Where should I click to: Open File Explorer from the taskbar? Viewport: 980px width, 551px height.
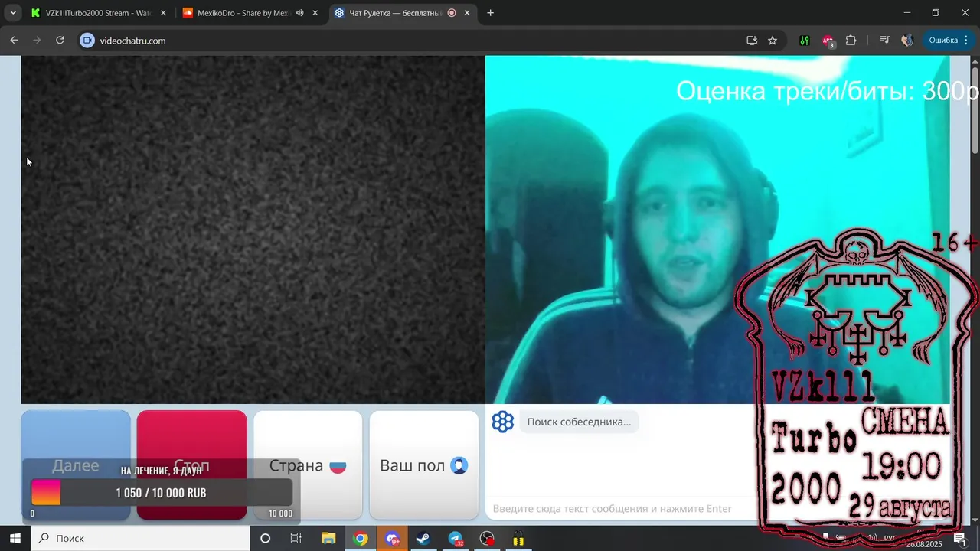click(x=328, y=539)
